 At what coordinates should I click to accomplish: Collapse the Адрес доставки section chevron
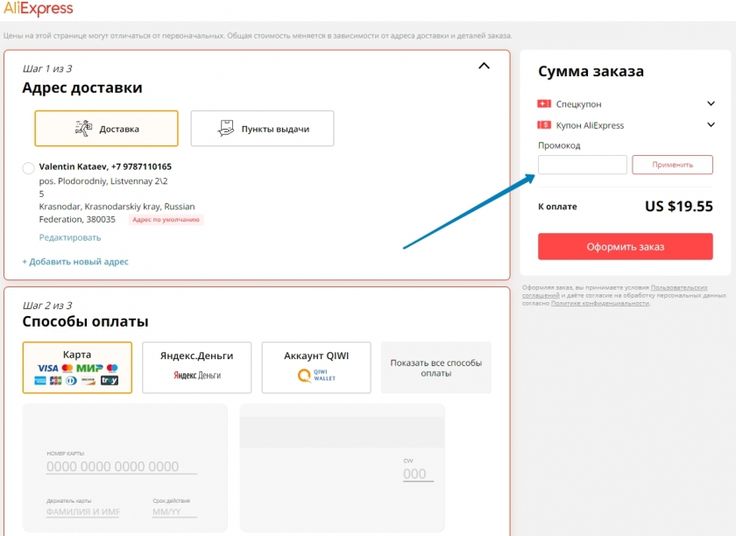pyautogui.click(x=484, y=66)
